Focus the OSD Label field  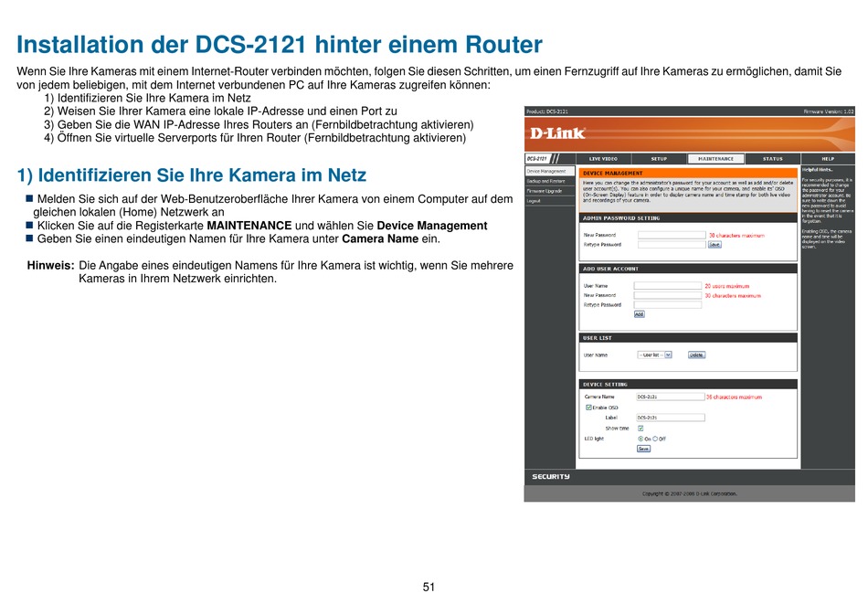tap(671, 418)
